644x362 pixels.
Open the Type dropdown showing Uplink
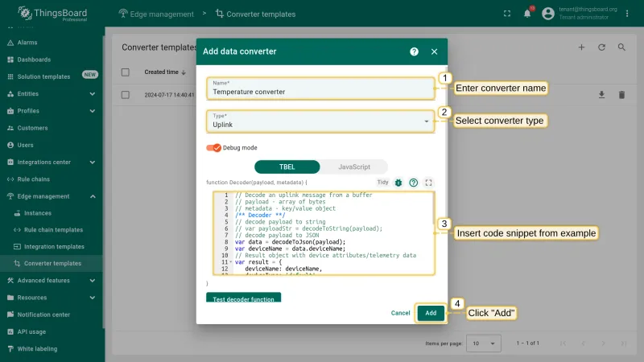320,121
